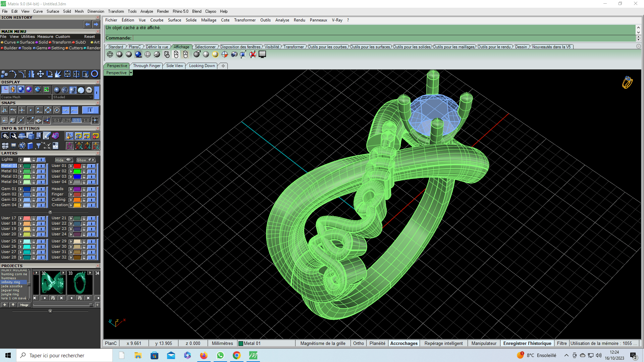Click the chrome sphere shading icon

coord(89,90)
